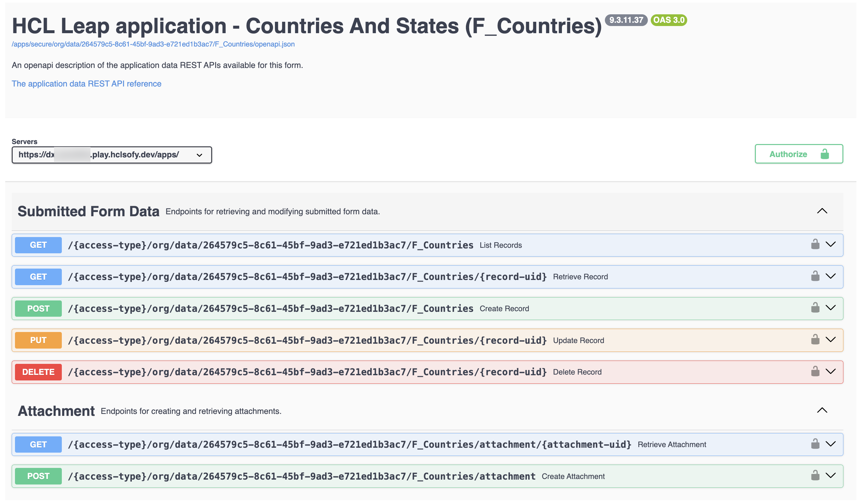
Task: Click the lock icon on Retrieve Record row
Action: [815, 276]
